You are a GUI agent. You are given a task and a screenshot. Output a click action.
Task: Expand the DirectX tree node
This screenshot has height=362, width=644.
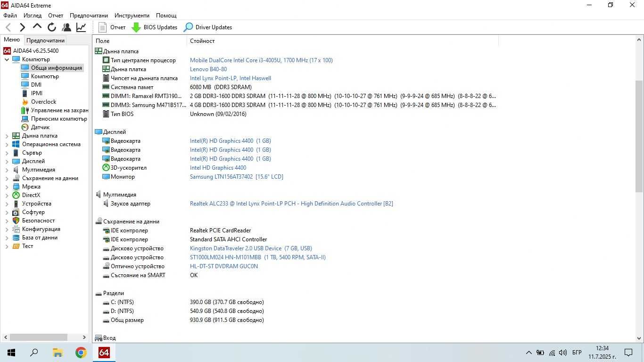pos(7,195)
